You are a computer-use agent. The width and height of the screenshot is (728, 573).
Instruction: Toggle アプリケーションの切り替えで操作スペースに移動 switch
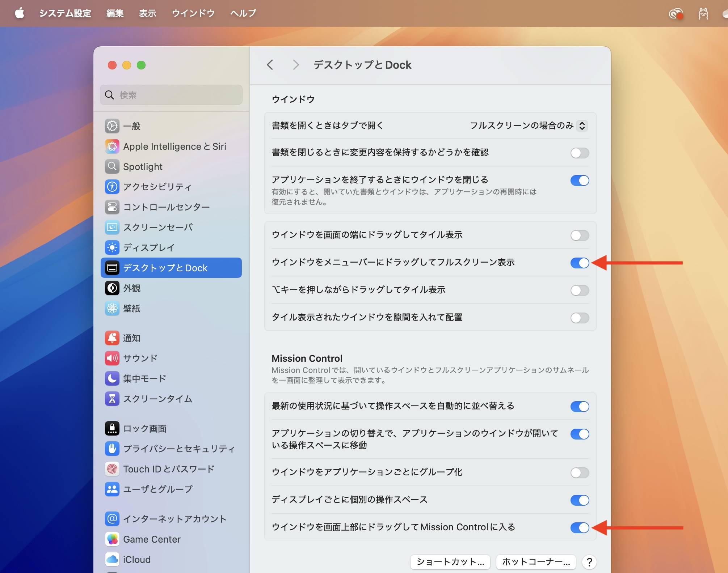(580, 434)
